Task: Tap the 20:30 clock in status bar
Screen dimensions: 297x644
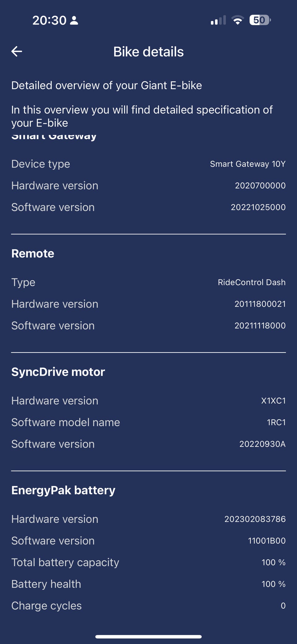Action: click(x=49, y=20)
